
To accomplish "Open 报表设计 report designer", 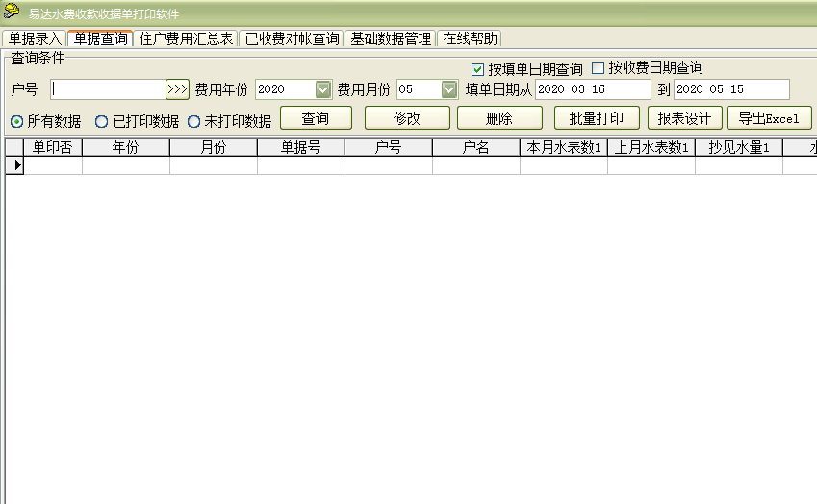I will (684, 118).
